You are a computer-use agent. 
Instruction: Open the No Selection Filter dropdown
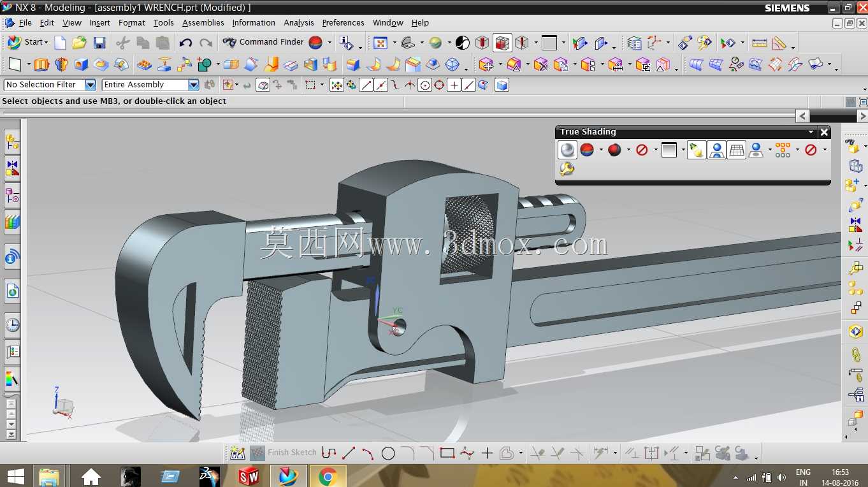point(50,85)
